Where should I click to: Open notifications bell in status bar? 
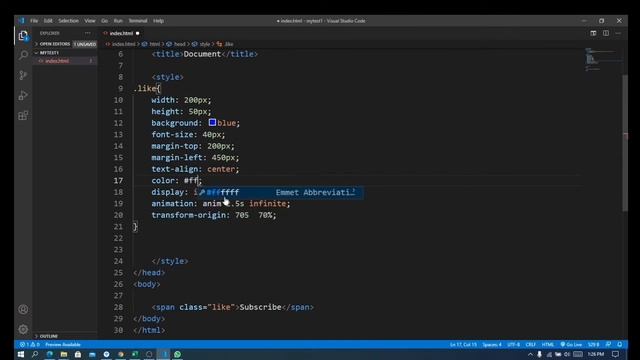(620, 344)
